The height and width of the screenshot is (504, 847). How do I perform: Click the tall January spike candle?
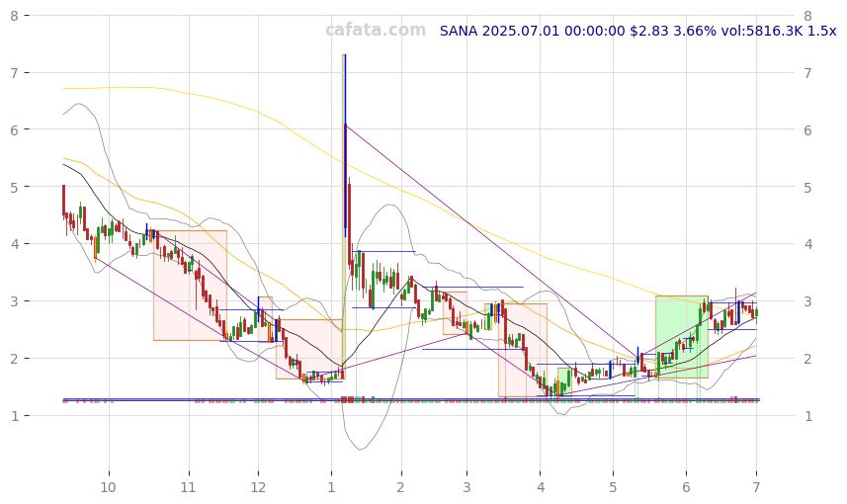click(345, 146)
